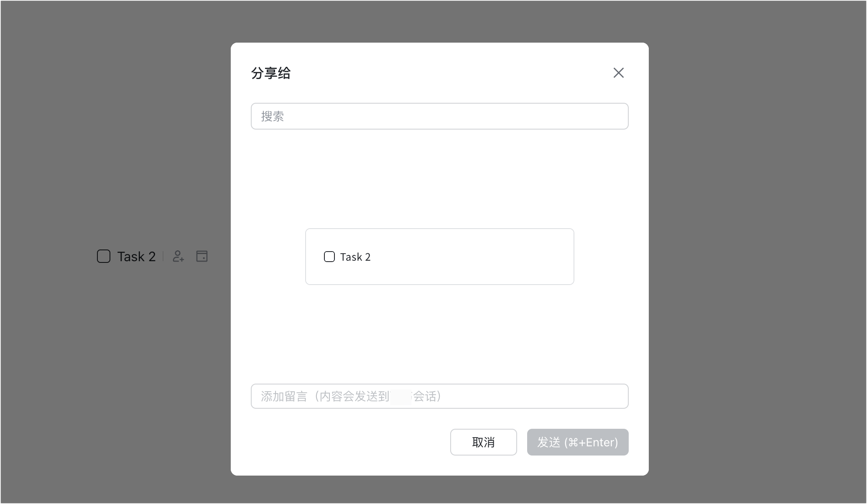This screenshot has height=504, width=867.
Task: Open the due date calendar icon
Action: [x=202, y=256]
